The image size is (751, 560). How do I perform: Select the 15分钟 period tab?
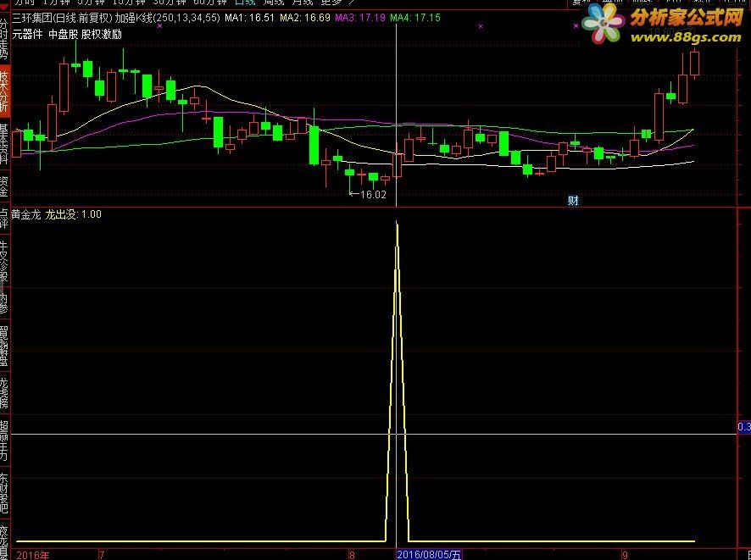[128, 3]
